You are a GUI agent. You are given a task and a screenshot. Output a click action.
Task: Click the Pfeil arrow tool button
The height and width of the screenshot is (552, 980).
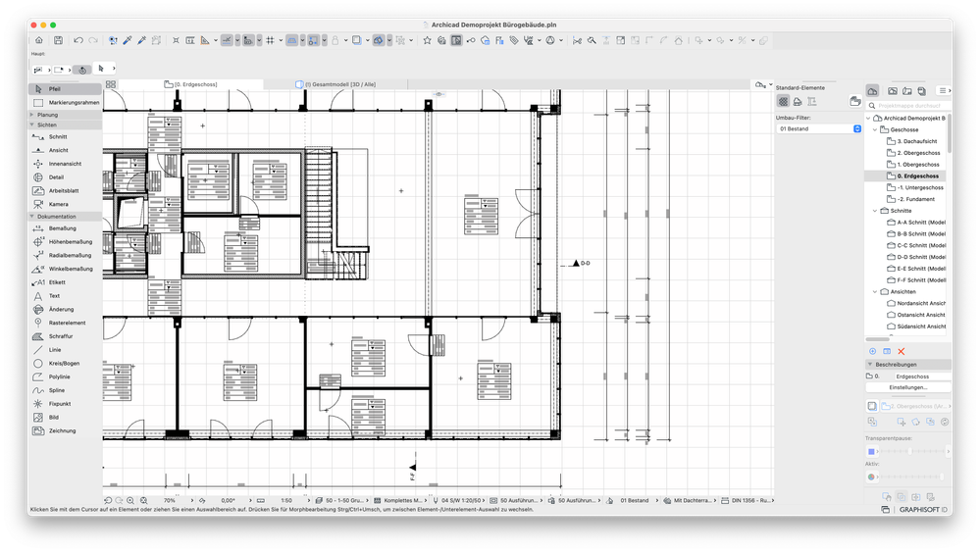click(x=66, y=89)
